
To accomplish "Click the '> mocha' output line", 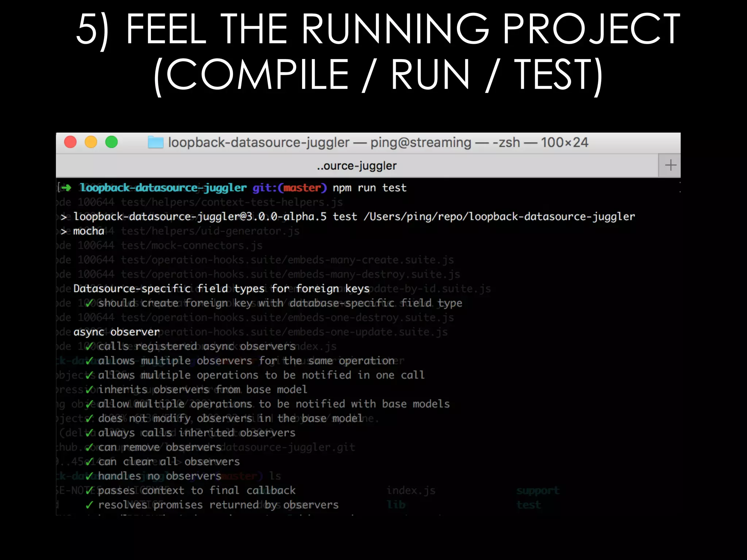I will coord(82,231).
